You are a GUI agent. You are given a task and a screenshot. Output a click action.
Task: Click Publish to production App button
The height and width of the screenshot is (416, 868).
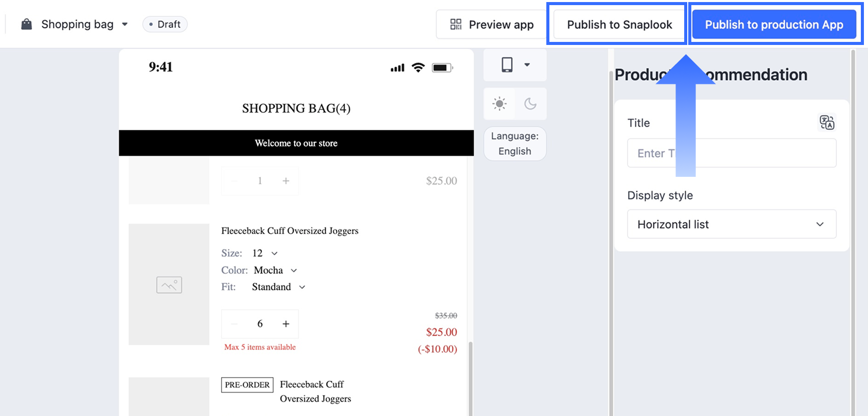point(774,25)
